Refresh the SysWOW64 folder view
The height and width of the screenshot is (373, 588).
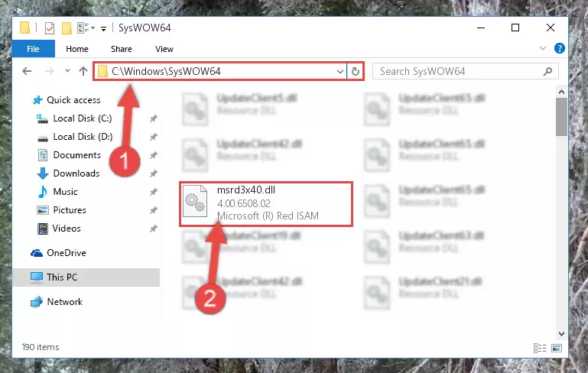pos(355,71)
